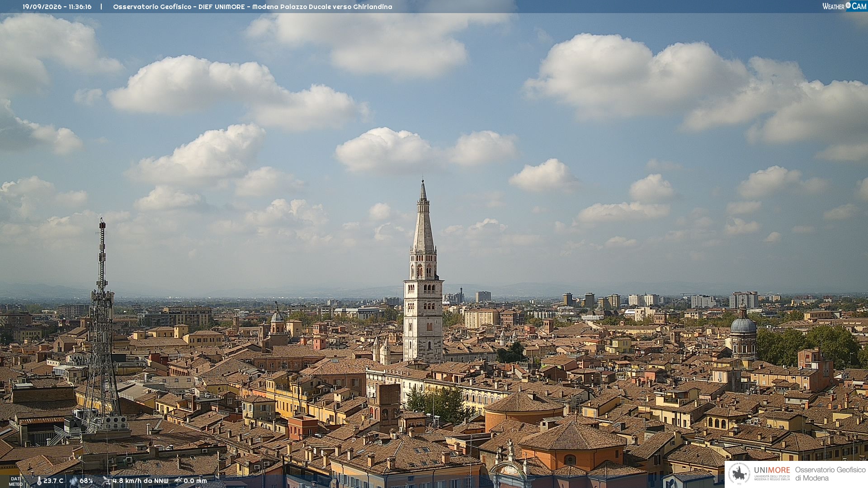Click the umbrella rainfall icon
The width and height of the screenshot is (868, 488).
[x=178, y=481]
